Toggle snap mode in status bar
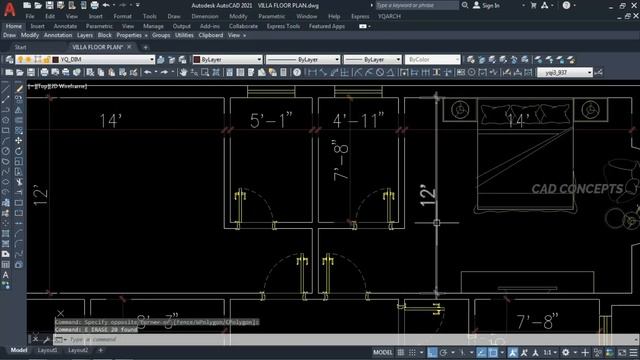 coord(412,352)
